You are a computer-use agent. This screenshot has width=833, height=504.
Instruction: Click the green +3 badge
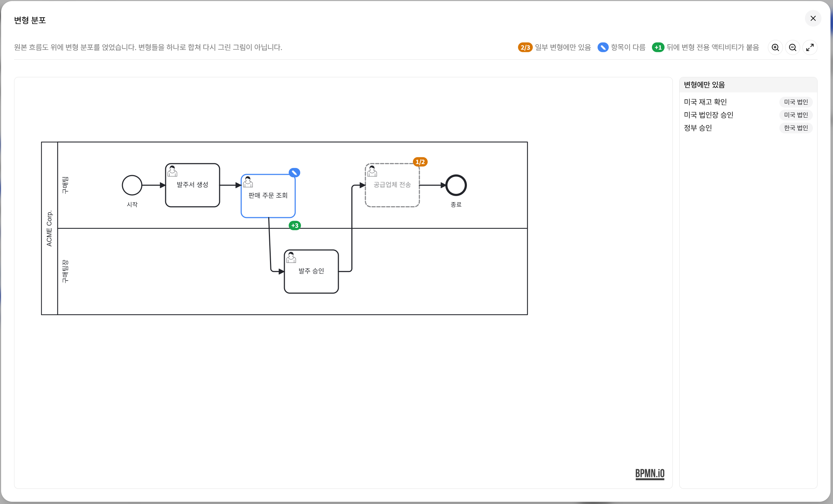(295, 226)
